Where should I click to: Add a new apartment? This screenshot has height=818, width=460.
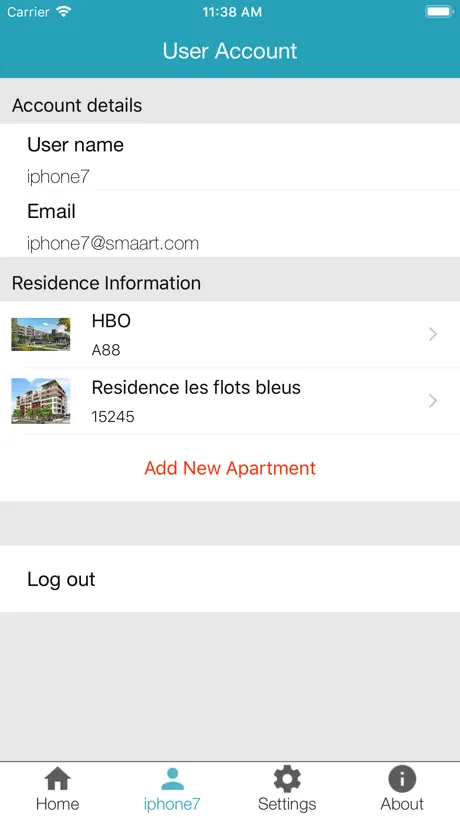(230, 468)
